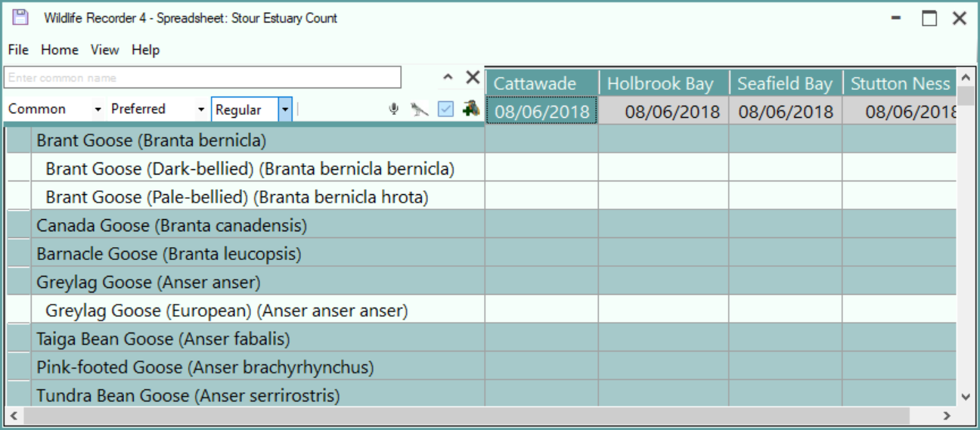The width and height of the screenshot is (980, 430).
Task: Toggle the blue checkmark box in toolbar
Action: click(446, 110)
